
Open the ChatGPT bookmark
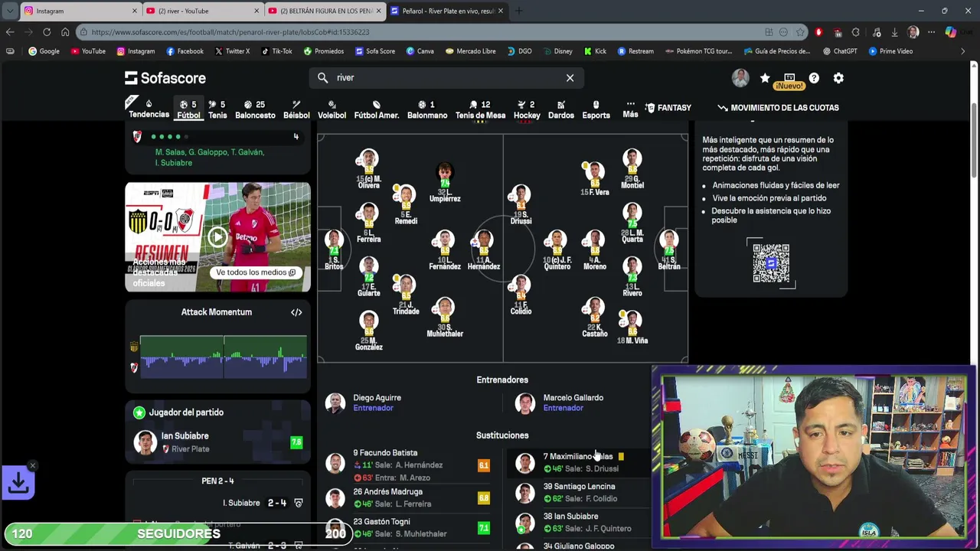point(840,51)
